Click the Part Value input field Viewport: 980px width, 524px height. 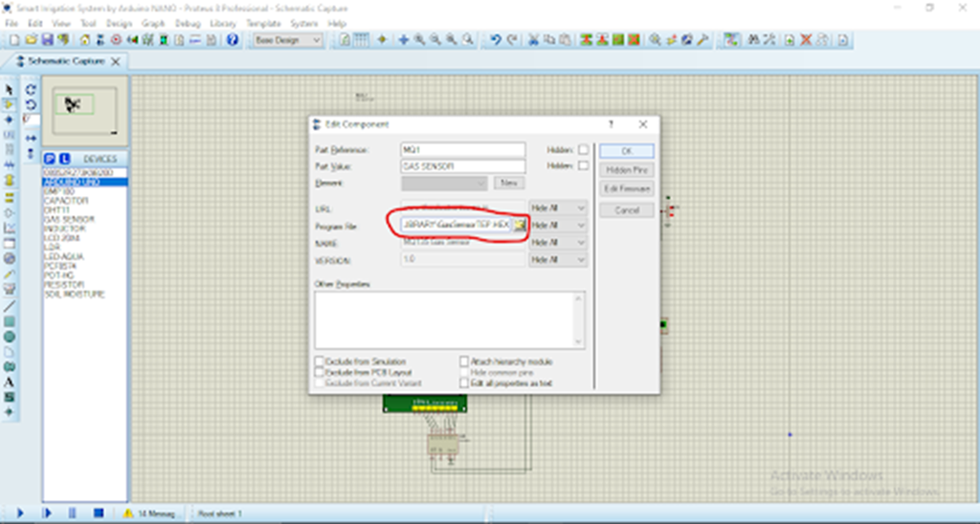coord(463,166)
